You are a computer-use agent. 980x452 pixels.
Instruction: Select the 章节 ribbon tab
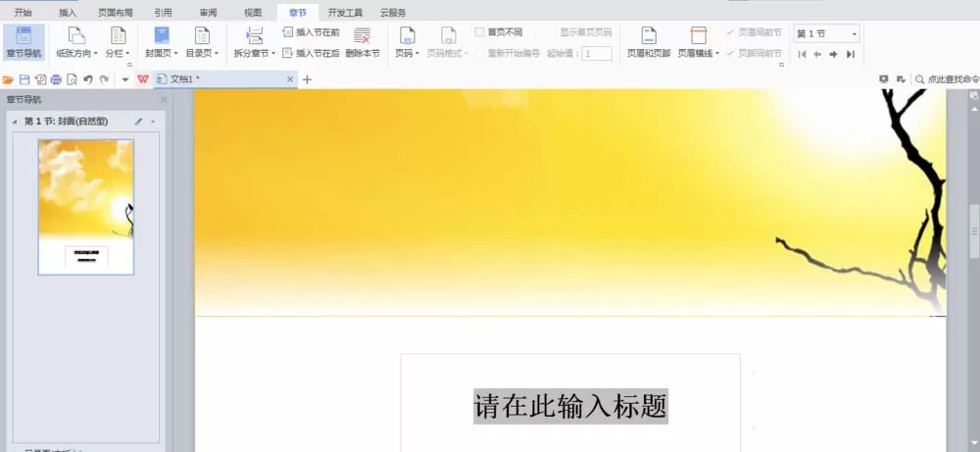tap(298, 13)
